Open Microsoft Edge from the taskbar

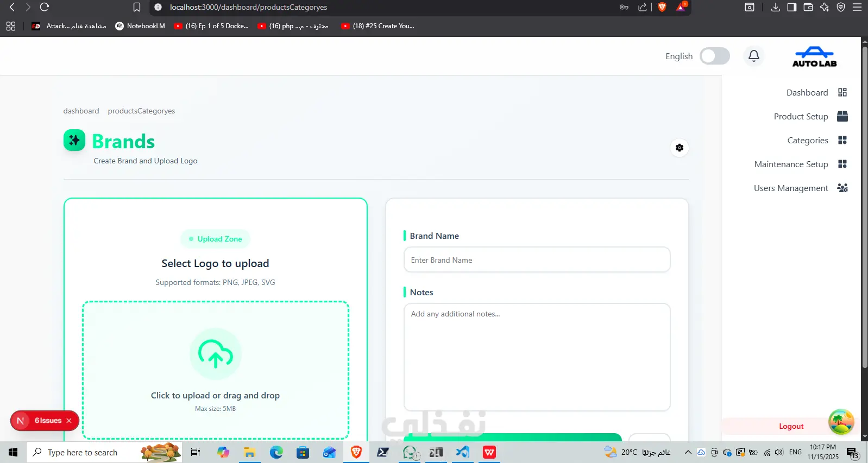click(276, 452)
